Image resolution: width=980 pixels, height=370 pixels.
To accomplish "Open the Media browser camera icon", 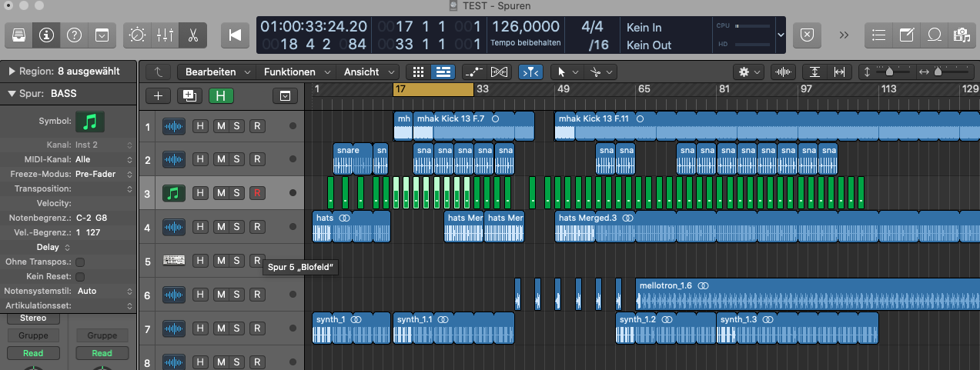I will [x=960, y=35].
